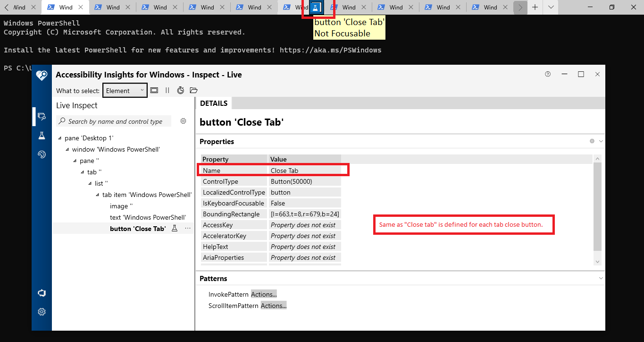Select the active white Wind terminal tab

pyautogui.click(x=65, y=7)
